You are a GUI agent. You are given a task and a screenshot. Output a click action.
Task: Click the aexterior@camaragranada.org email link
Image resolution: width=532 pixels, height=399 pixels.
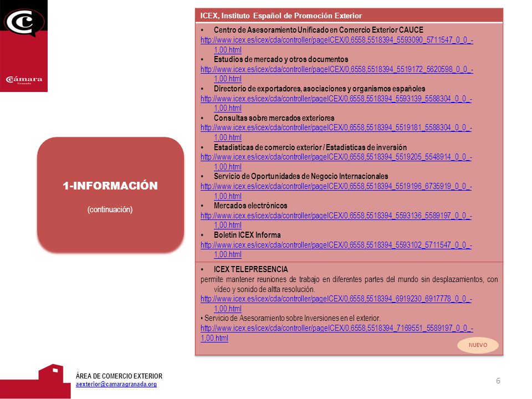coord(116,384)
